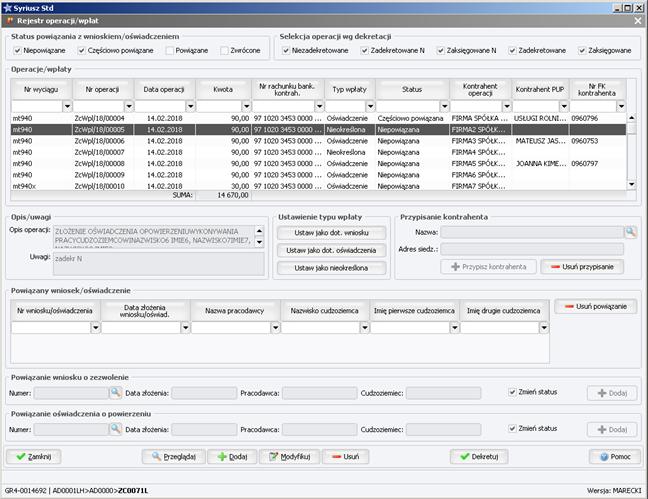Open the Kontrahent operacji filter dropdown
The image size is (648, 499).
[x=507, y=106]
